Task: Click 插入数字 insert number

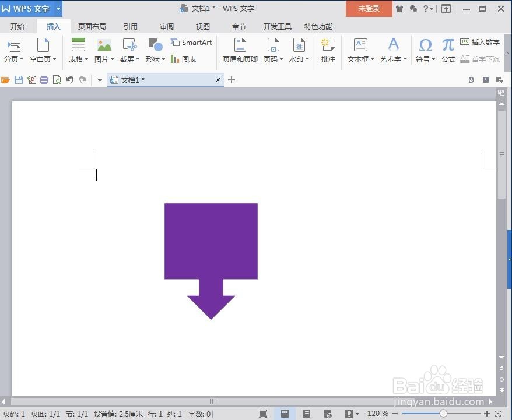Action: coord(480,42)
